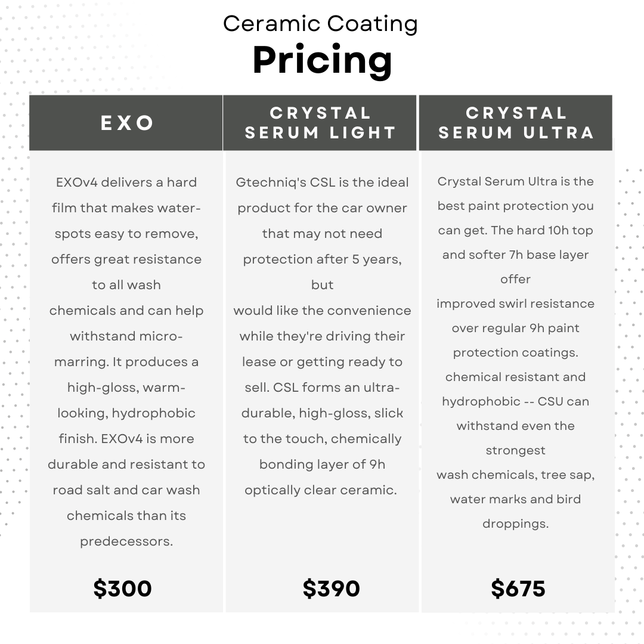
Task: Click the "road salt and car wash" line
Action: tap(126, 490)
